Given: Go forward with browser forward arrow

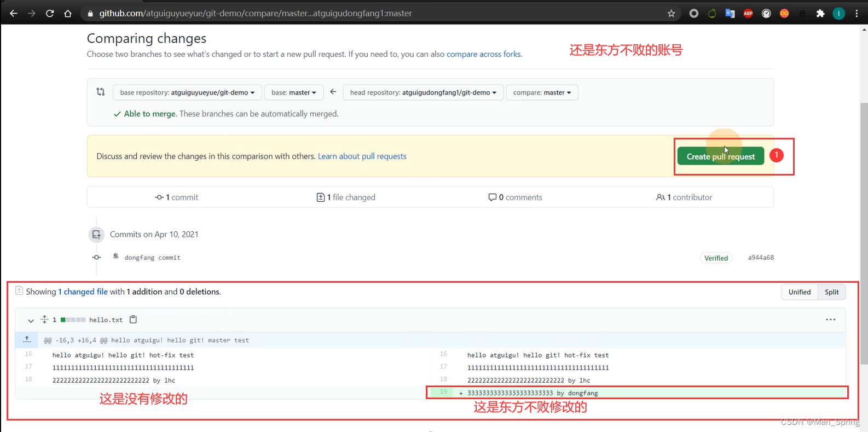Looking at the screenshot, I should tap(32, 14).
